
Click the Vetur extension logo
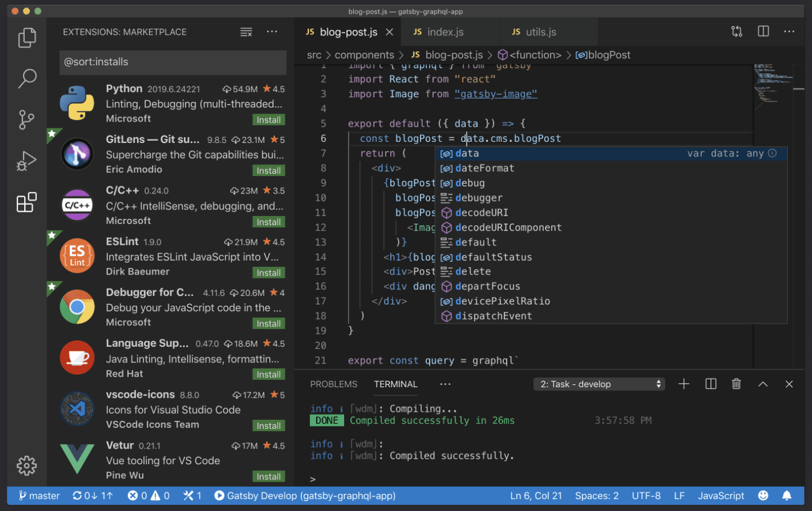(77, 459)
